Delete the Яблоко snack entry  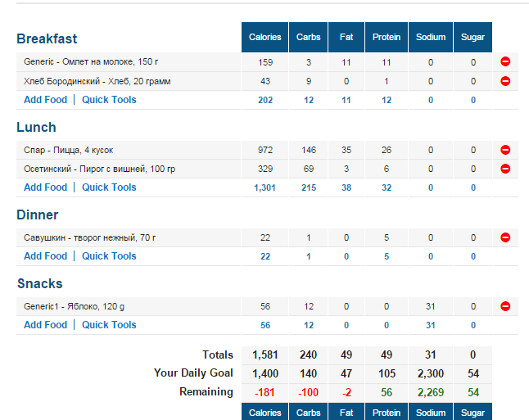pos(505,306)
